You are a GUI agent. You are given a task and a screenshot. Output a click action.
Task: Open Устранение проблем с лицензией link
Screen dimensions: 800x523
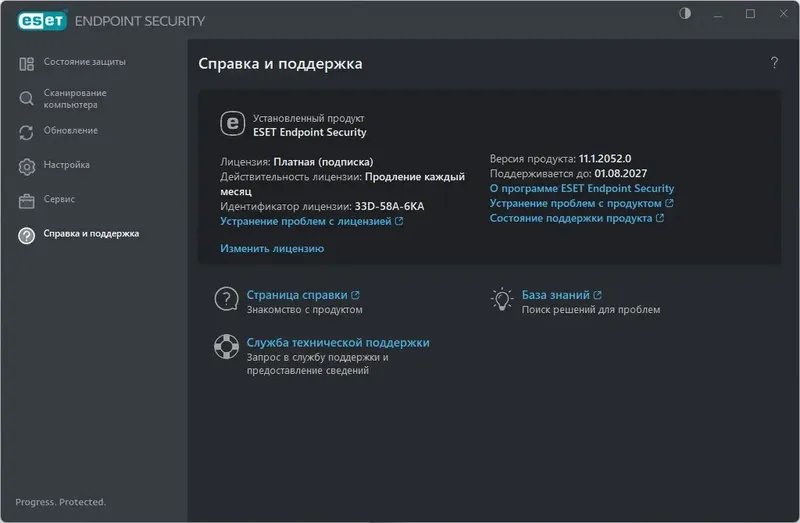point(306,221)
